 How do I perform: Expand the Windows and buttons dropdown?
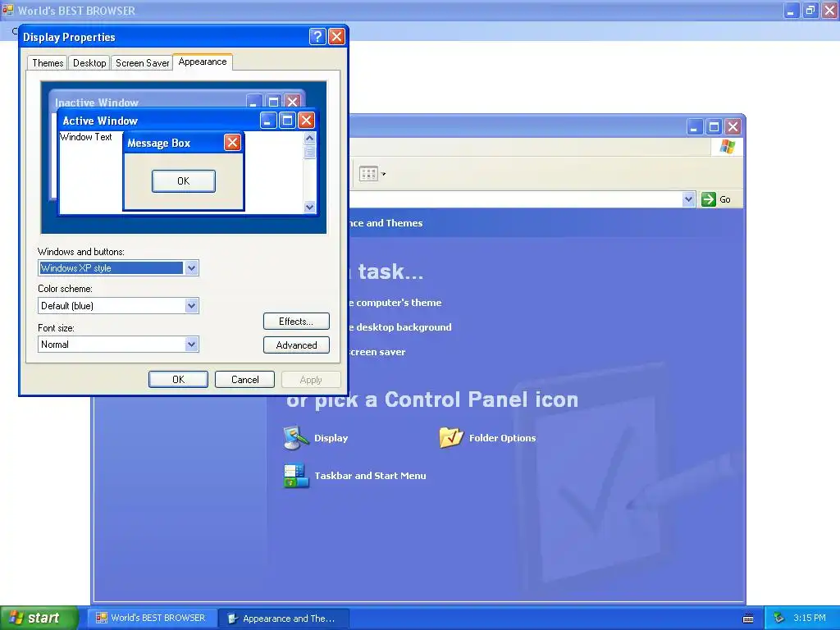[x=191, y=268]
